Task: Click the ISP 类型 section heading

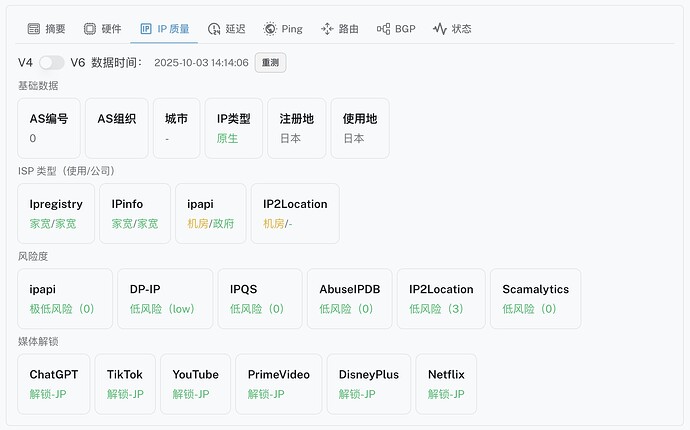Action: [x=66, y=171]
